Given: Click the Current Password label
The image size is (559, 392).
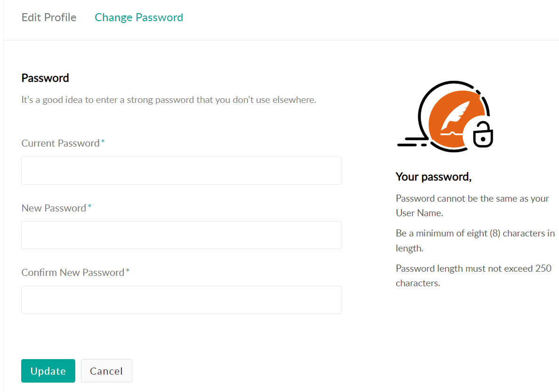Looking at the screenshot, I should (60, 143).
